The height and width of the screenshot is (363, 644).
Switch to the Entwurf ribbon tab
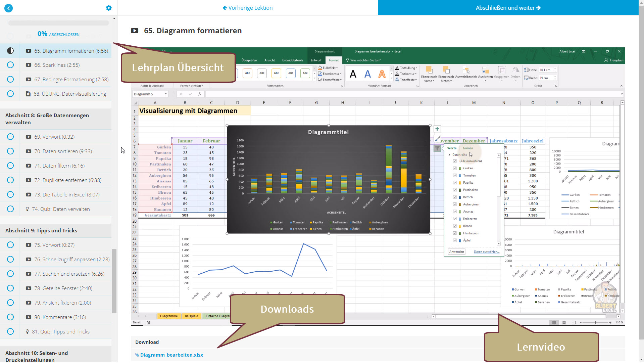316,60
